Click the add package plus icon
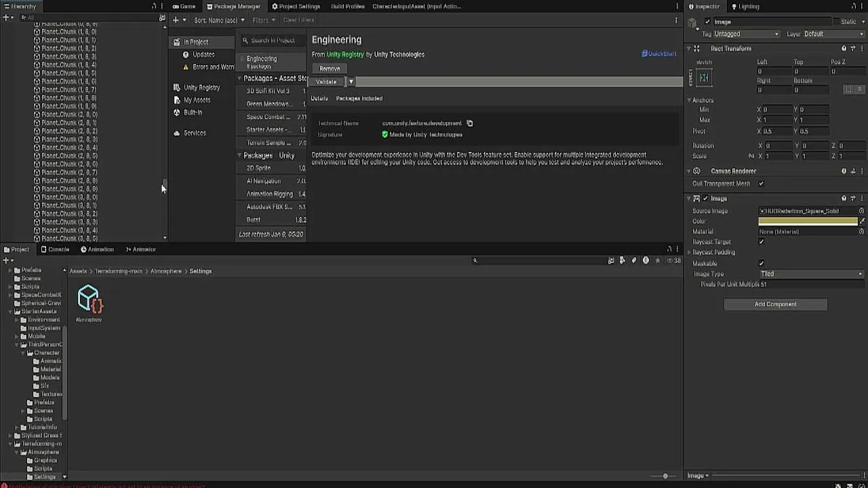 point(176,20)
